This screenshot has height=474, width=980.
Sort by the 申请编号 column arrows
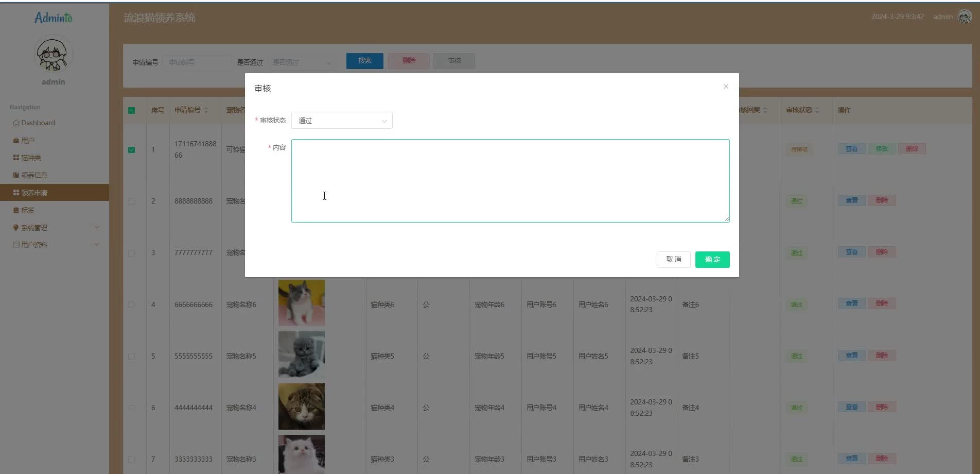[206, 110]
